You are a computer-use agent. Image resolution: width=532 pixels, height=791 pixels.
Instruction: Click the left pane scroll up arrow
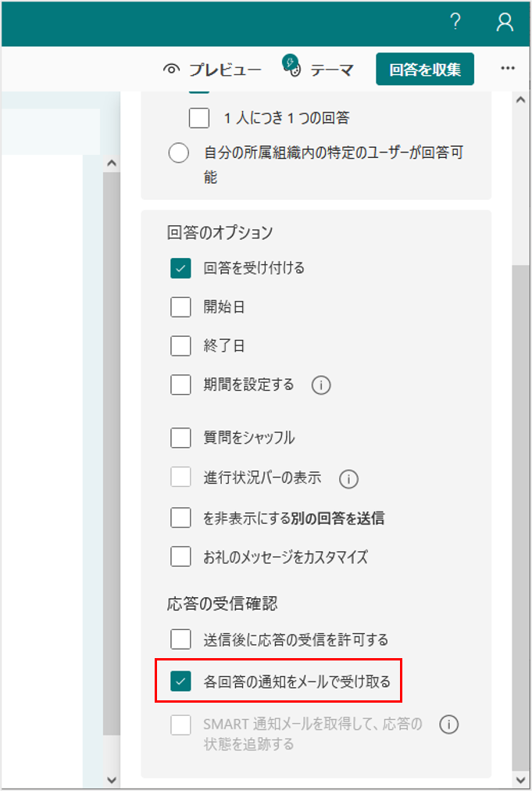pyautogui.click(x=111, y=163)
